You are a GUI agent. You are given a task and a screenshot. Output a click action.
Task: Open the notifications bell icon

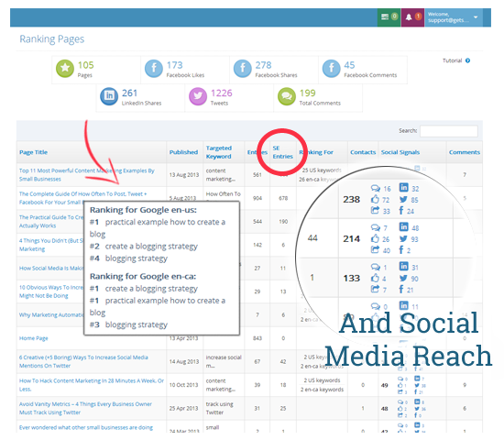409,17
